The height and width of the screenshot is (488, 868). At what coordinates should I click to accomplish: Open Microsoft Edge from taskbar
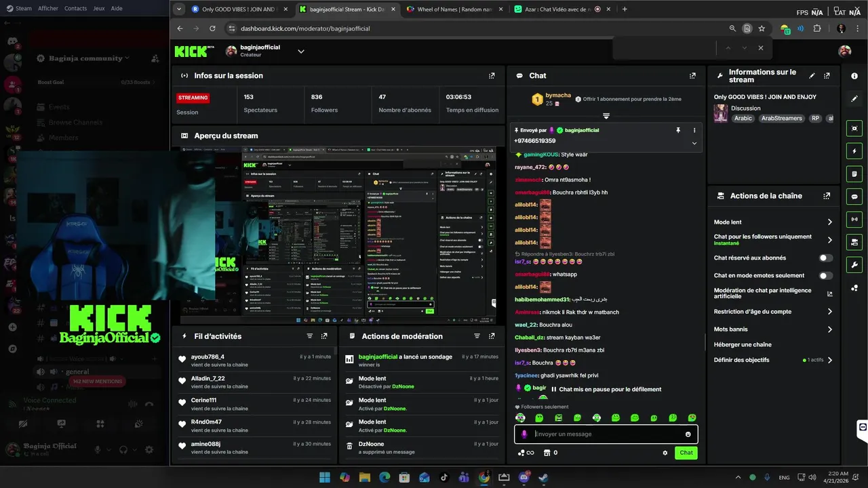[384, 478]
